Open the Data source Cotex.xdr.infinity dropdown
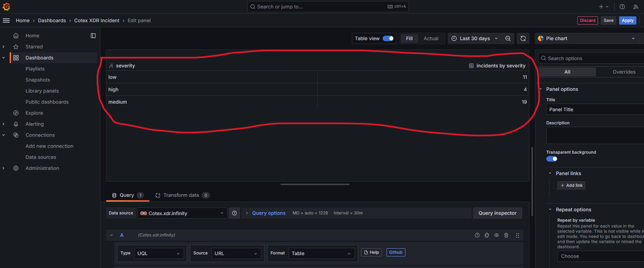Screen dimensions: 644x268 click(x=182, y=213)
